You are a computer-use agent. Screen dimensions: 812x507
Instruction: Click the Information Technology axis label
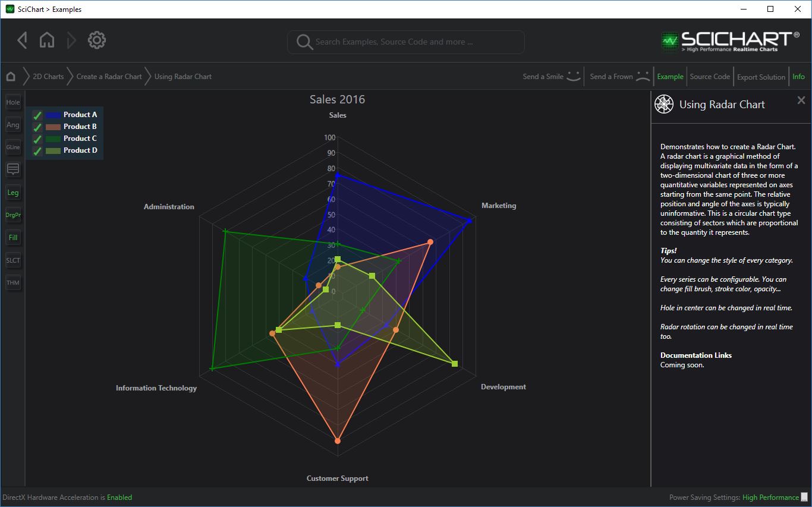(156, 388)
